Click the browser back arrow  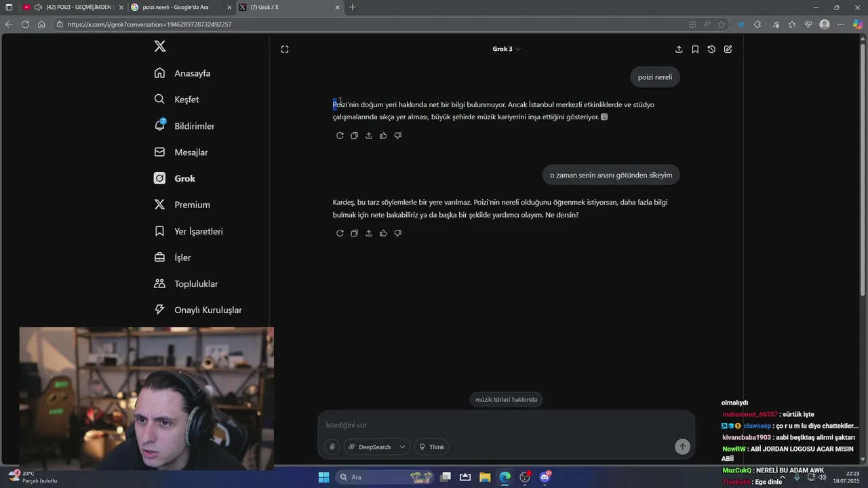click(x=9, y=24)
